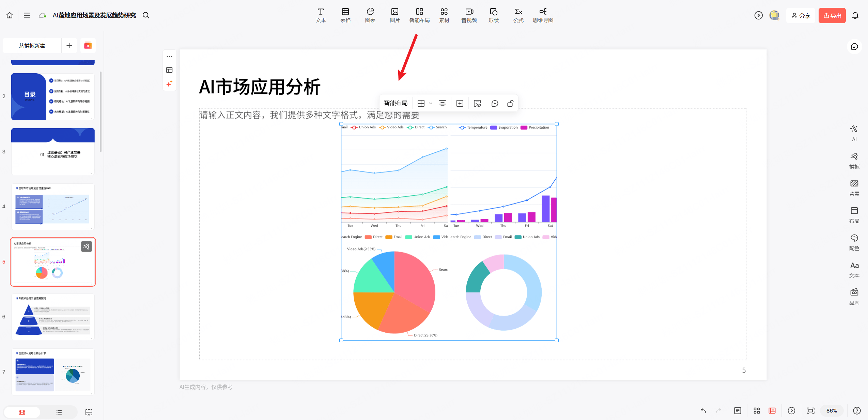Select slide 4 全球AI市场 thumbnail
The width and height of the screenshot is (868, 420).
[x=53, y=207]
